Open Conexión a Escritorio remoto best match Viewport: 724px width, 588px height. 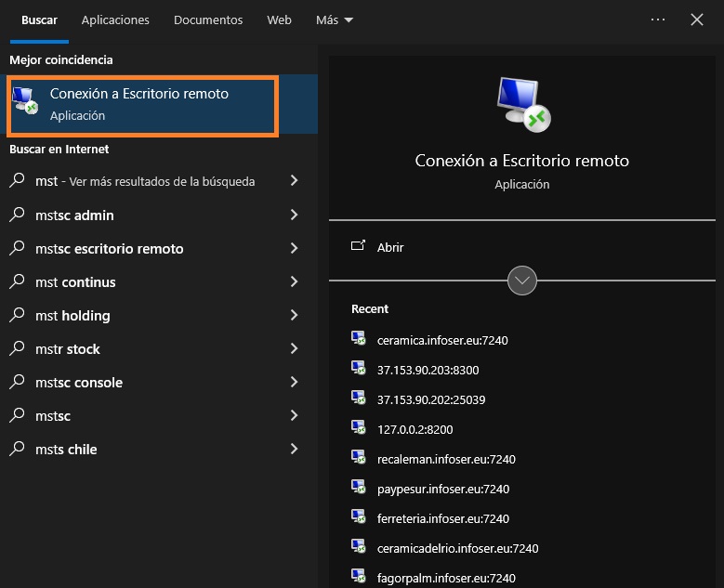pyautogui.click(x=159, y=104)
